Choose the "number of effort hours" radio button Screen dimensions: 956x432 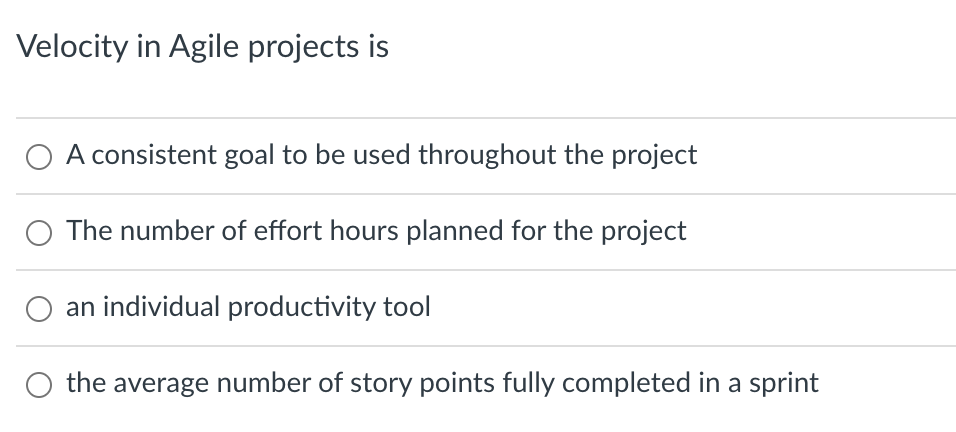click(x=43, y=232)
